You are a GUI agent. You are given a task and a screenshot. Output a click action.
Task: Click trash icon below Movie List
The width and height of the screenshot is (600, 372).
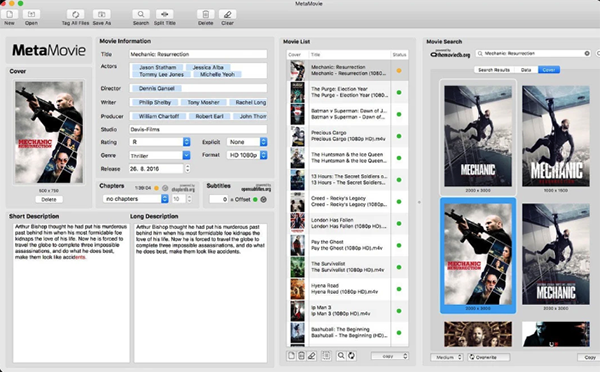pos(301,356)
